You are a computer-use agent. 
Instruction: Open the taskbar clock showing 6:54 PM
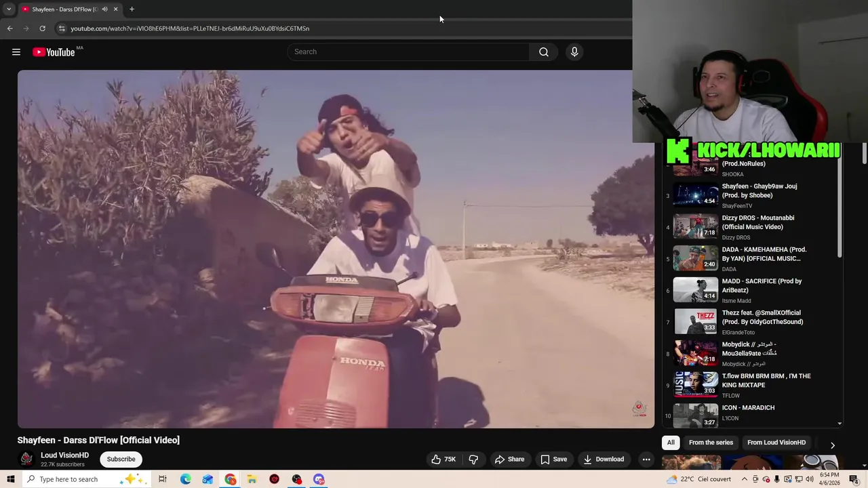point(829,479)
